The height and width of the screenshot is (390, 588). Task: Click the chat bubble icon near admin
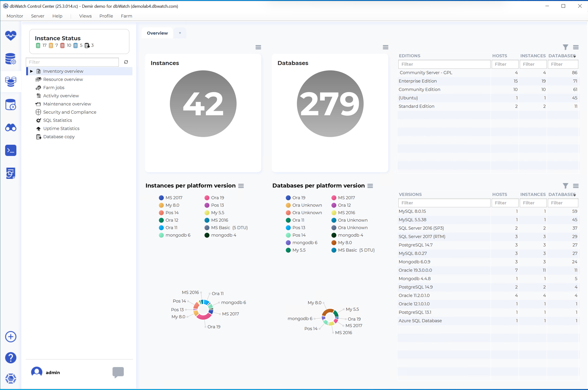[118, 372]
